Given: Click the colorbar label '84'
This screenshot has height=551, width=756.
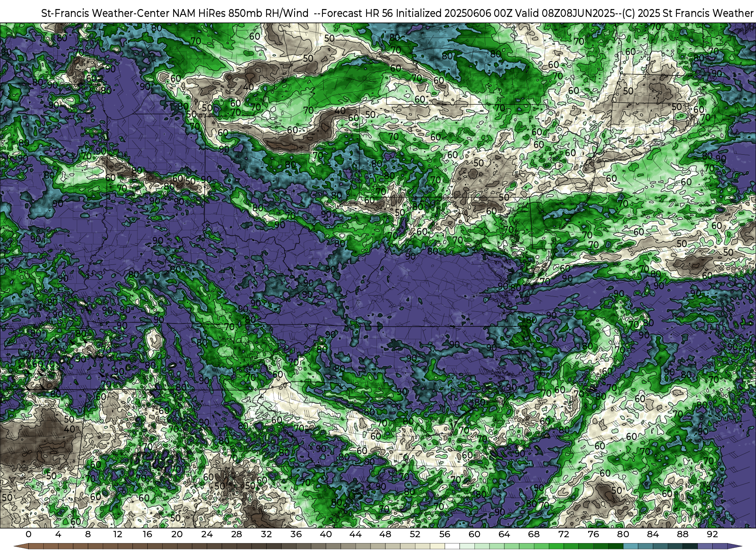Looking at the screenshot, I should click(653, 534).
